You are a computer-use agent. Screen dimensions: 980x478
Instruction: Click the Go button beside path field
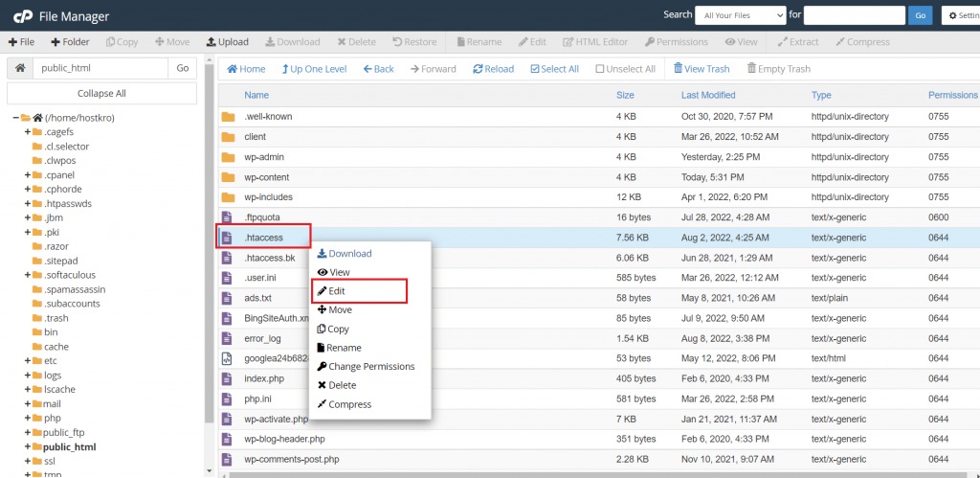[x=183, y=68]
